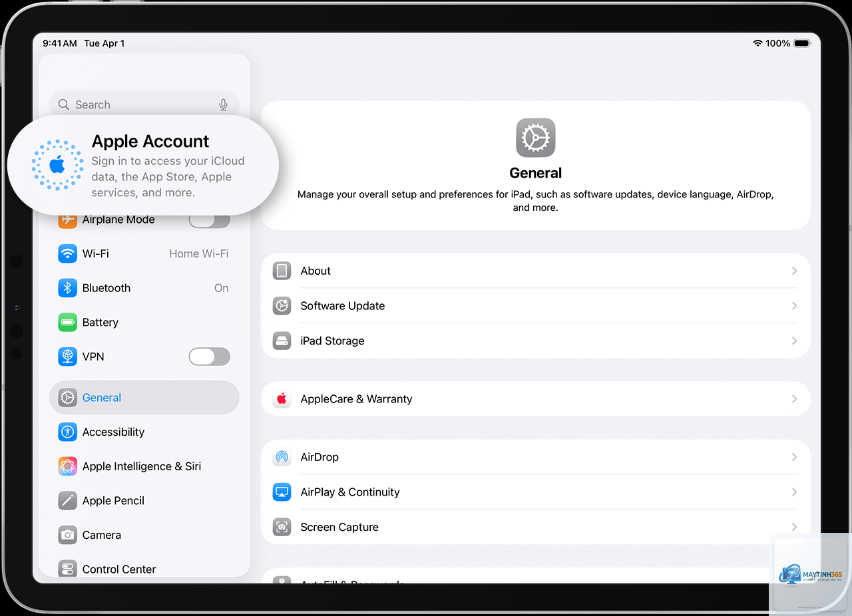Open Screen Capture via its chevron
The image size is (852, 616).
click(794, 527)
